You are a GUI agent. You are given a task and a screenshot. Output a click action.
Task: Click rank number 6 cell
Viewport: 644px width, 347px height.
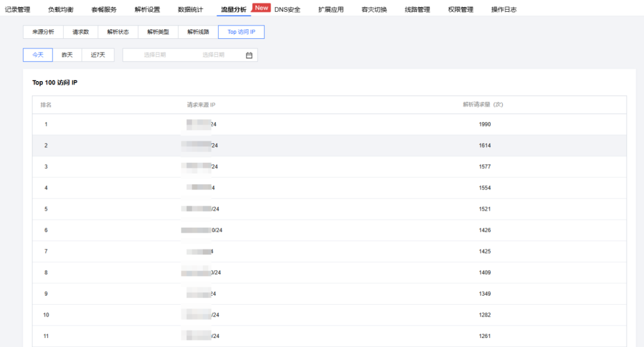point(46,230)
